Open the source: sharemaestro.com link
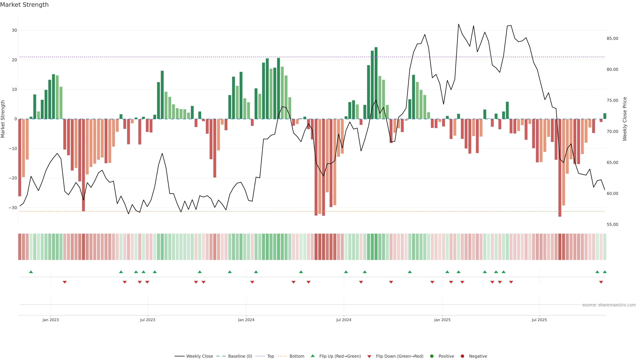 [x=609, y=305]
